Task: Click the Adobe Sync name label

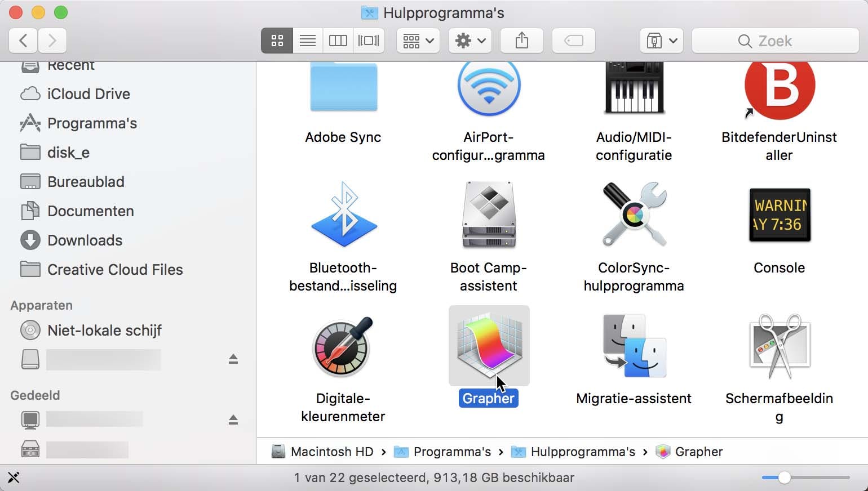Action: (343, 137)
